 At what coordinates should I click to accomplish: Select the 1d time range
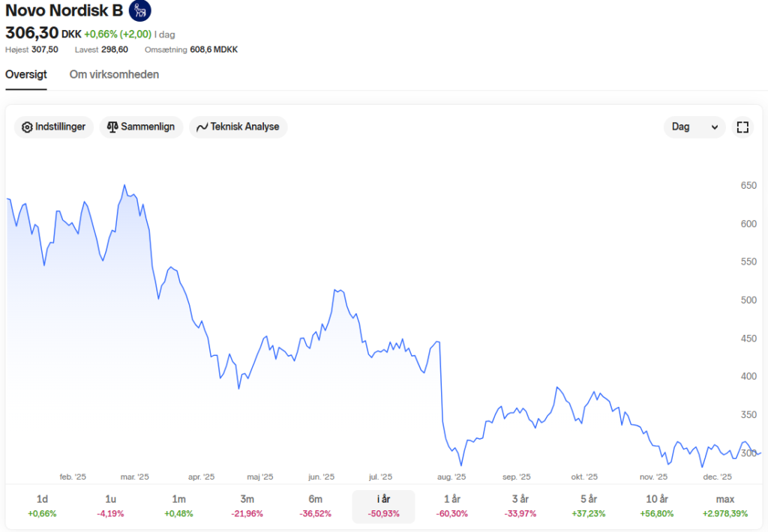42,506
